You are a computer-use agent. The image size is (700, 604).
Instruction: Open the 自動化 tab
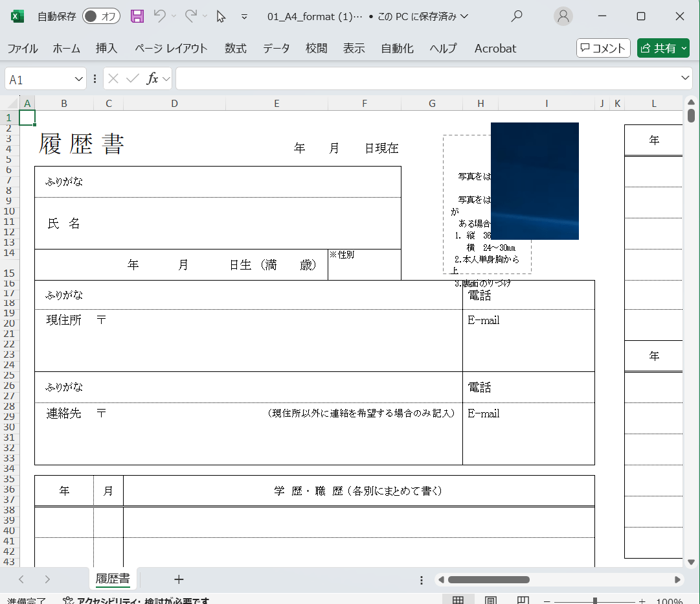pyautogui.click(x=397, y=48)
